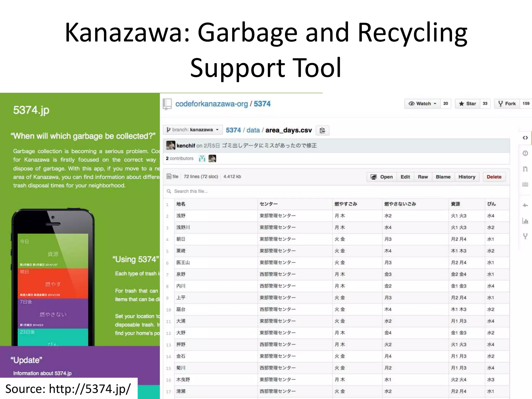Click the red 燃やす band on phone screen
Viewport: 532px width, 399px height.
coord(53,283)
